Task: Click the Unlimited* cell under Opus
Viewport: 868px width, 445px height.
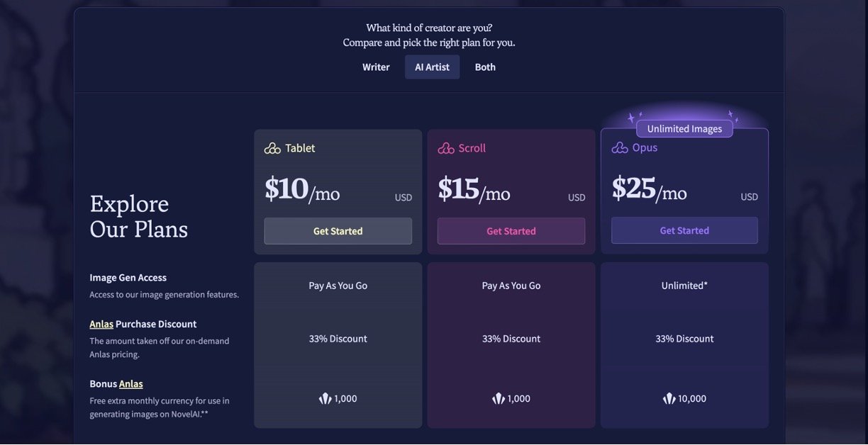Action: (684, 286)
